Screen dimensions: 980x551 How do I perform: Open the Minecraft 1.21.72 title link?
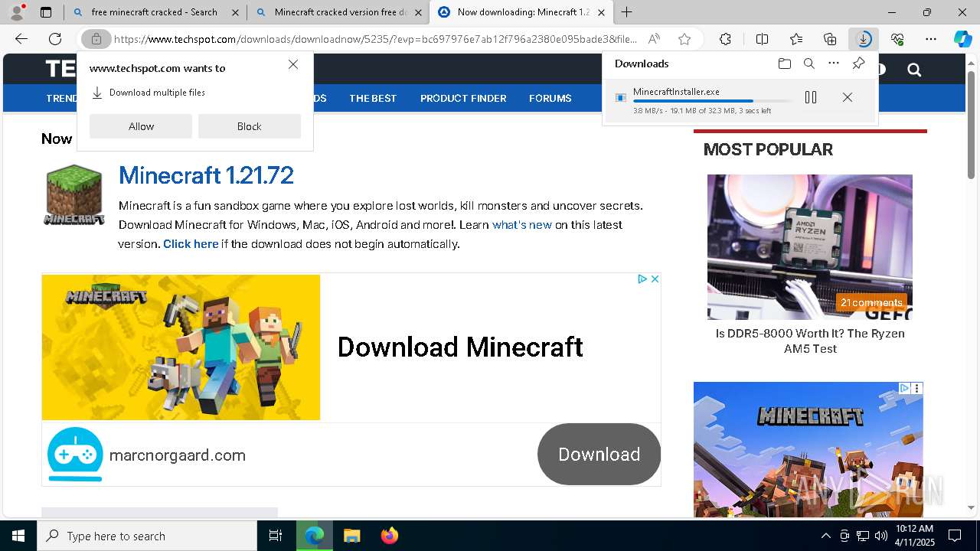[206, 175]
